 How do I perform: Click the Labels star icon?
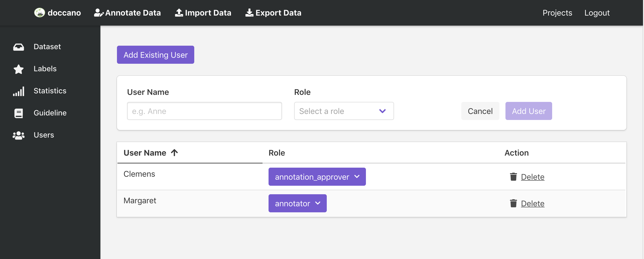pos(19,69)
